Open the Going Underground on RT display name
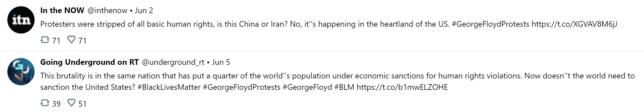Image resolution: width=644 pixels, height=112 pixels. [89, 62]
